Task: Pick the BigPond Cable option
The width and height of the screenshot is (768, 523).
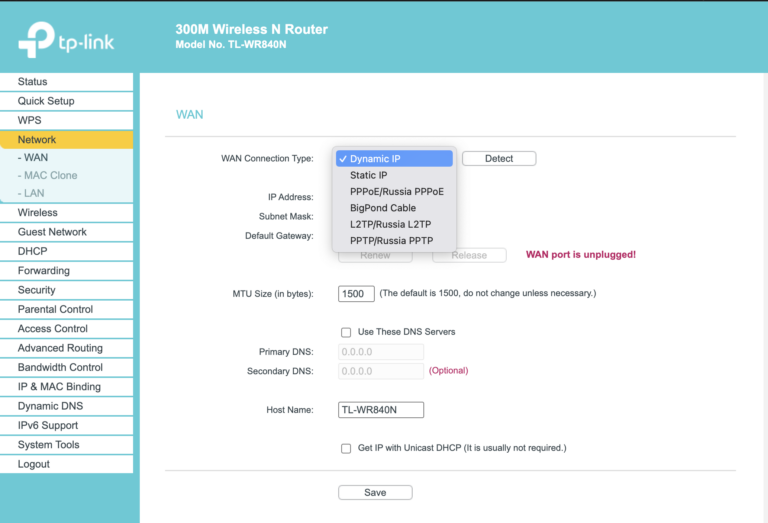Action: pos(382,208)
